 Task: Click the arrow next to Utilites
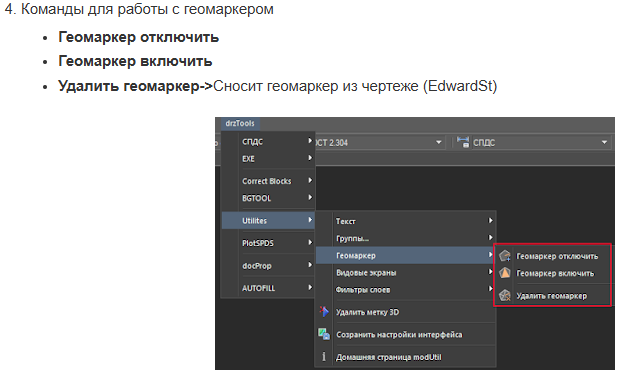coord(310,220)
